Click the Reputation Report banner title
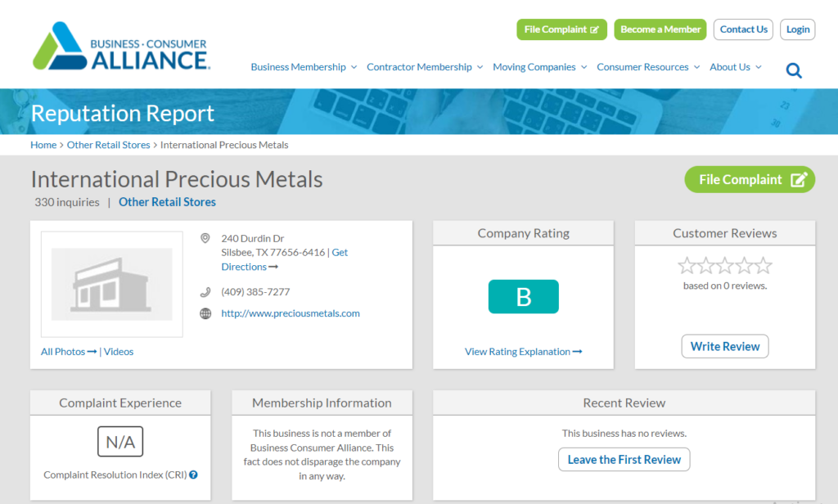This screenshot has width=838, height=504. [x=123, y=113]
